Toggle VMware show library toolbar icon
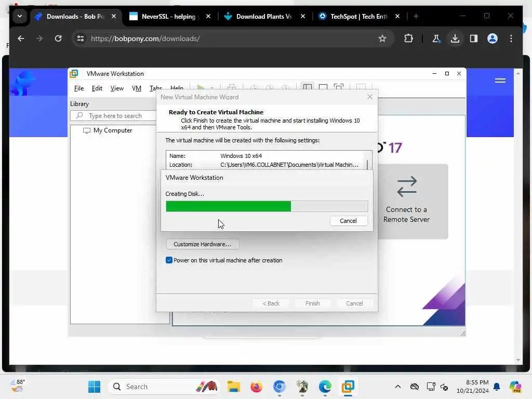Screen dimensions: 532x399 tap(308, 87)
